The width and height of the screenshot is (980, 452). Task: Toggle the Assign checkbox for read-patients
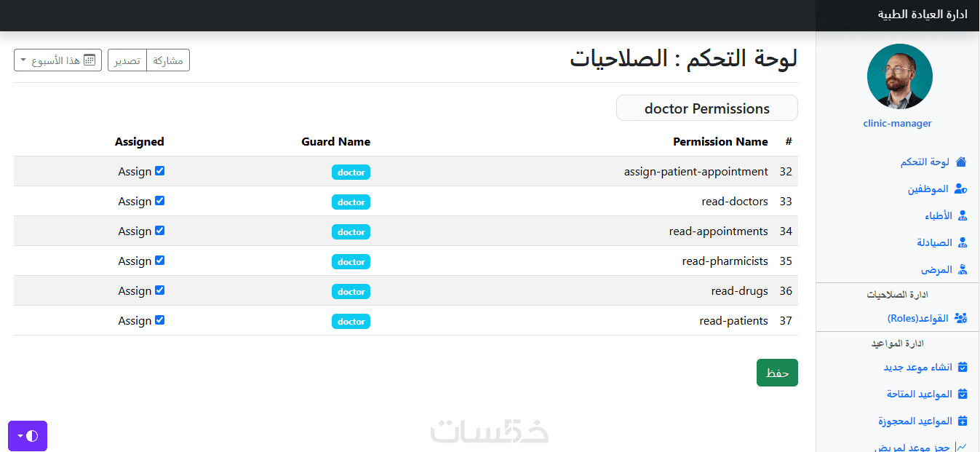click(x=160, y=320)
